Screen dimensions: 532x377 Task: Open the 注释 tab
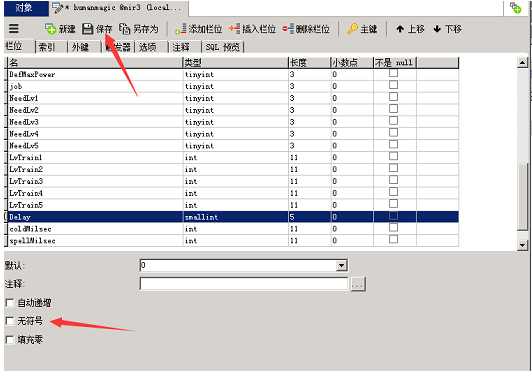(185, 47)
